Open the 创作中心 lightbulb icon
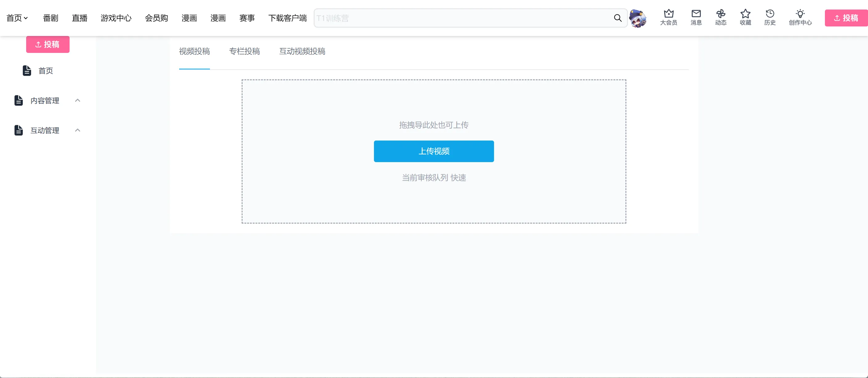 [800, 14]
